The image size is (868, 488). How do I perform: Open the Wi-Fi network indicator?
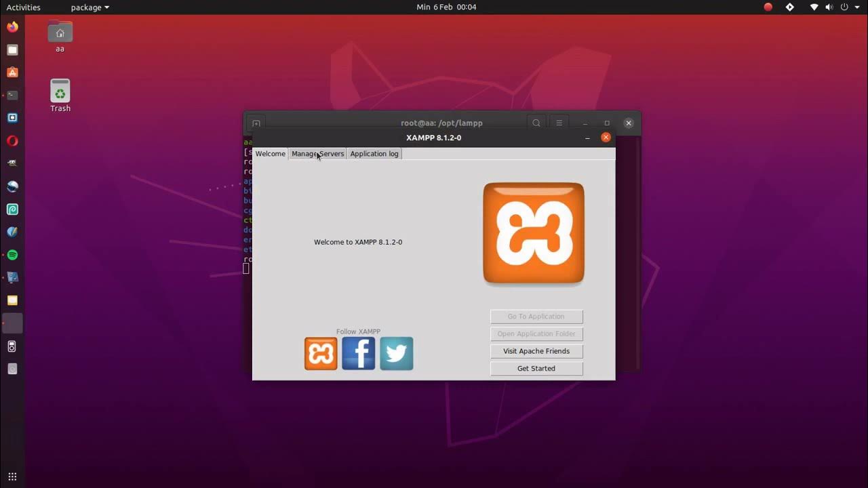click(814, 7)
